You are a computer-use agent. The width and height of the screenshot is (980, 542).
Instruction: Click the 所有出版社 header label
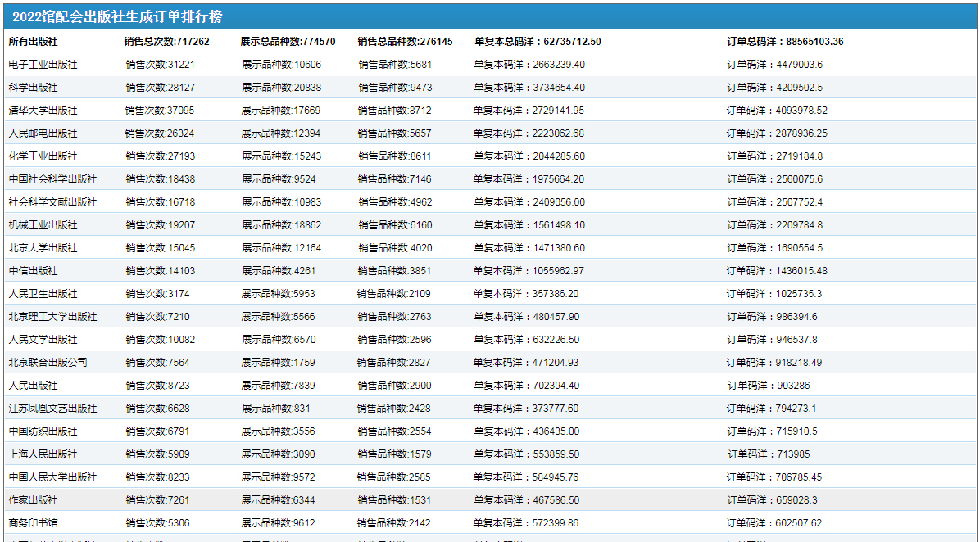33,42
